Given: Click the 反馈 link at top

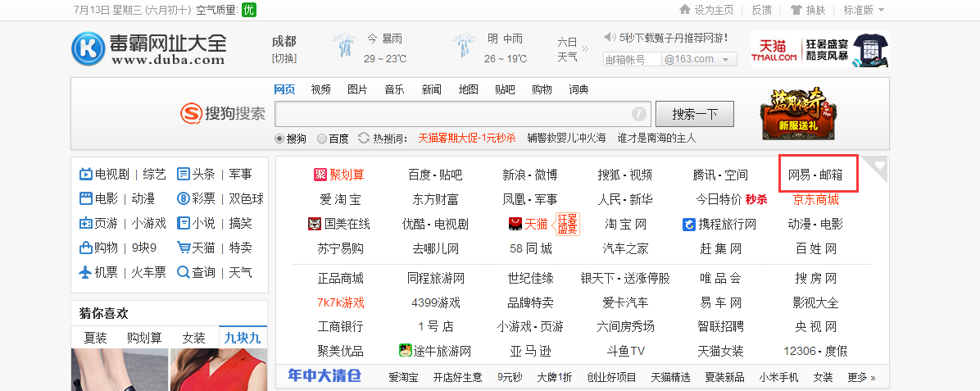Looking at the screenshot, I should pyautogui.click(x=761, y=10).
